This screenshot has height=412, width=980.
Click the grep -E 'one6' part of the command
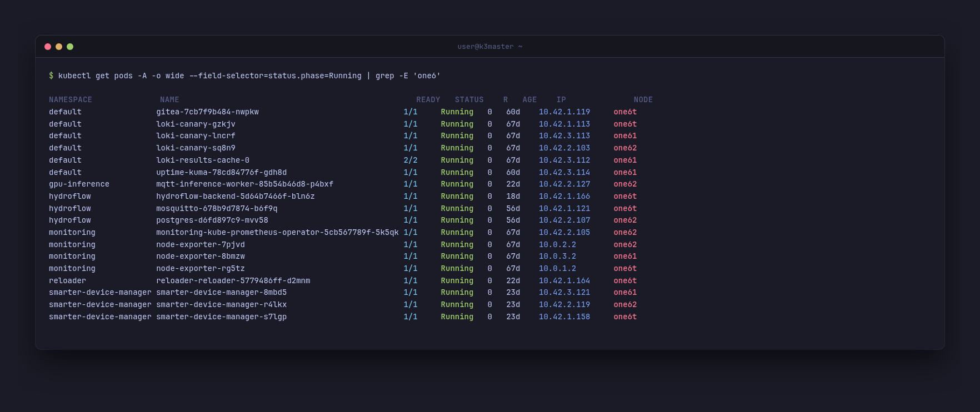pyautogui.click(x=408, y=76)
